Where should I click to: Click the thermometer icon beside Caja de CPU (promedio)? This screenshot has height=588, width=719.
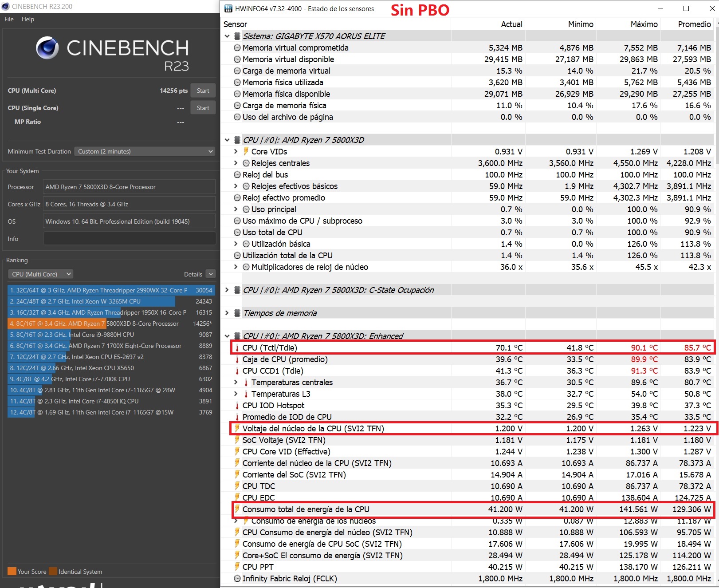[x=237, y=359]
